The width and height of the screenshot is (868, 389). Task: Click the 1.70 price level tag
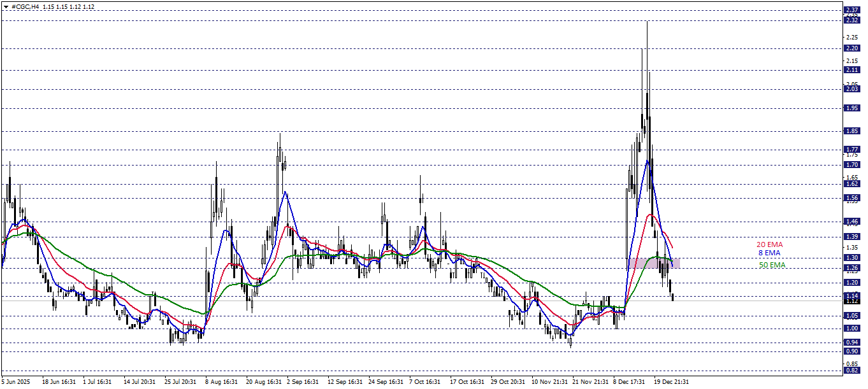[851, 164]
